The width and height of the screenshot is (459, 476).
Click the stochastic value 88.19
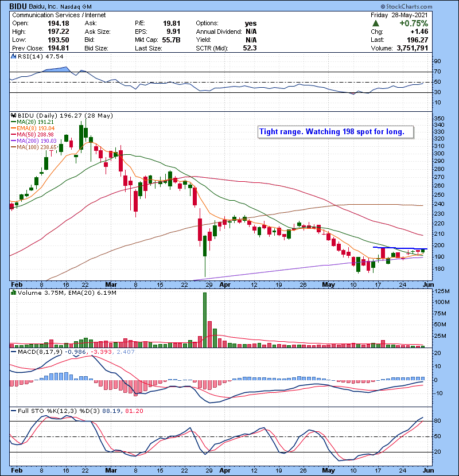tap(110, 411)
